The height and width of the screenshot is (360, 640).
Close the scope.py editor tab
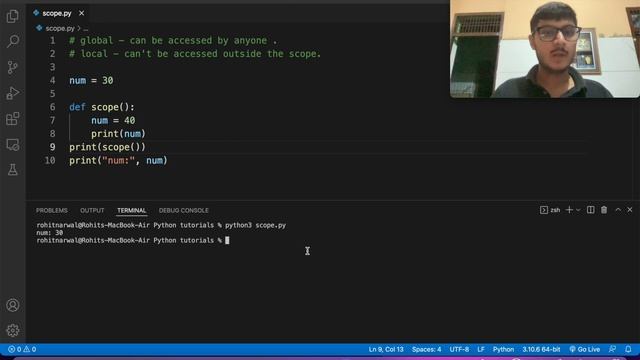tap(82, 13)
